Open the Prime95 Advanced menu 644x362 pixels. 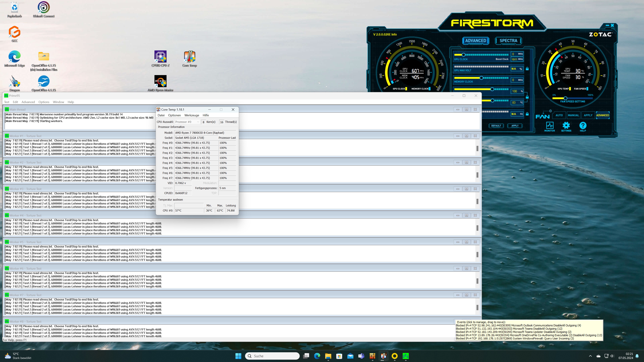tap(28, 102)
